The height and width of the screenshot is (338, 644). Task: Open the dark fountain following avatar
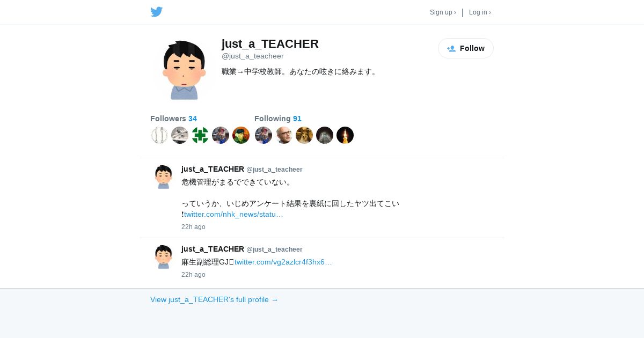point(325,135)
